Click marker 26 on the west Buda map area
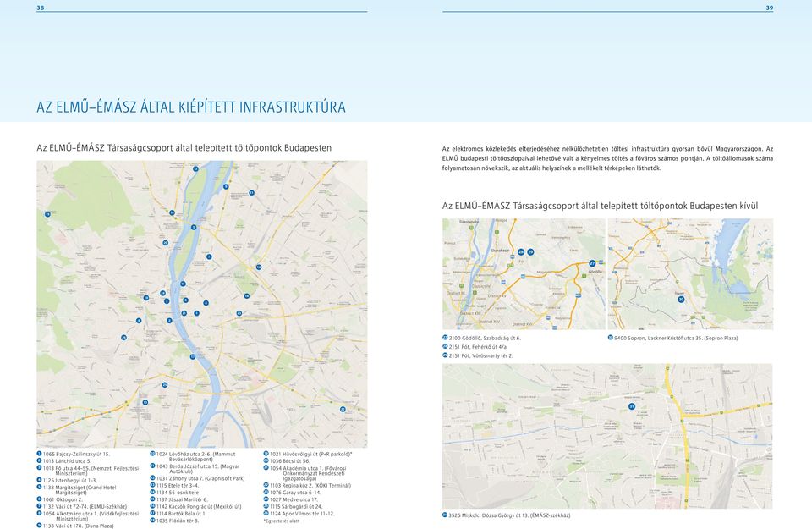The image size is (812, 529). pos(123,338)
